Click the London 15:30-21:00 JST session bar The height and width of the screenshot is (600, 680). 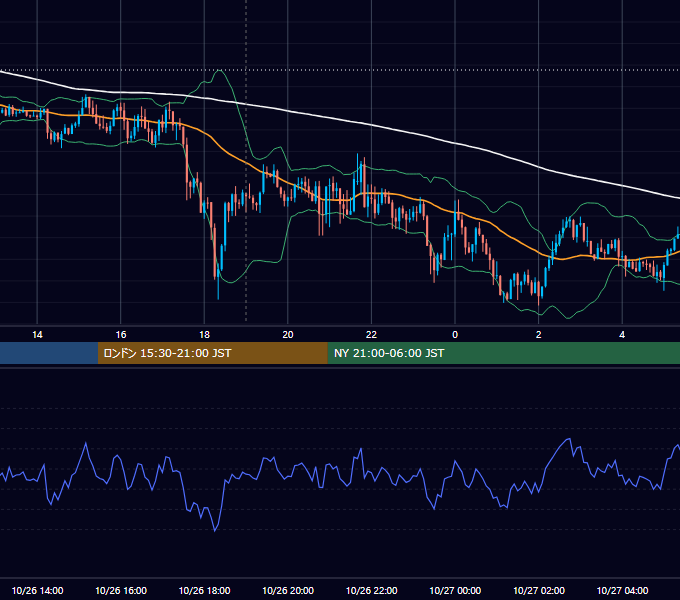pos(212,353)
